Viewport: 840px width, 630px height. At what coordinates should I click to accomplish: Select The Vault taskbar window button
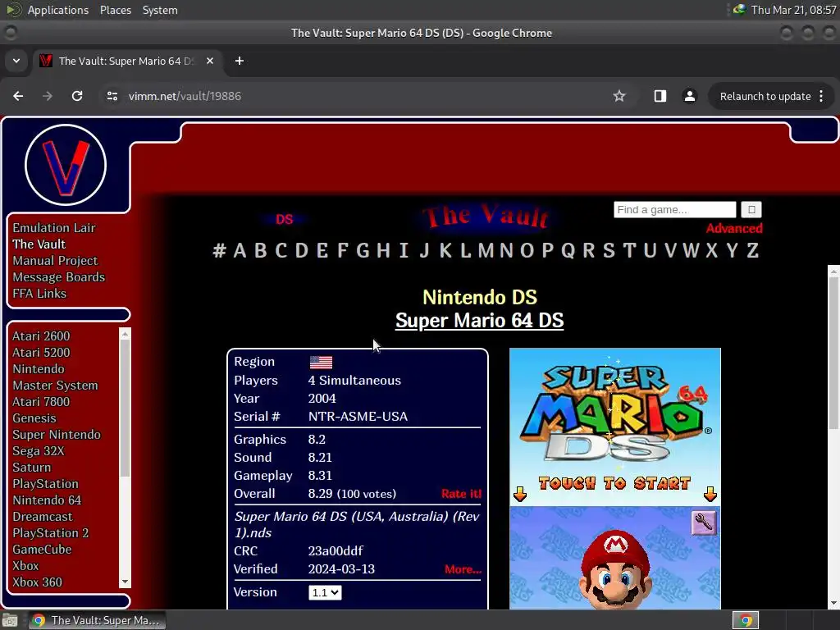97,621
